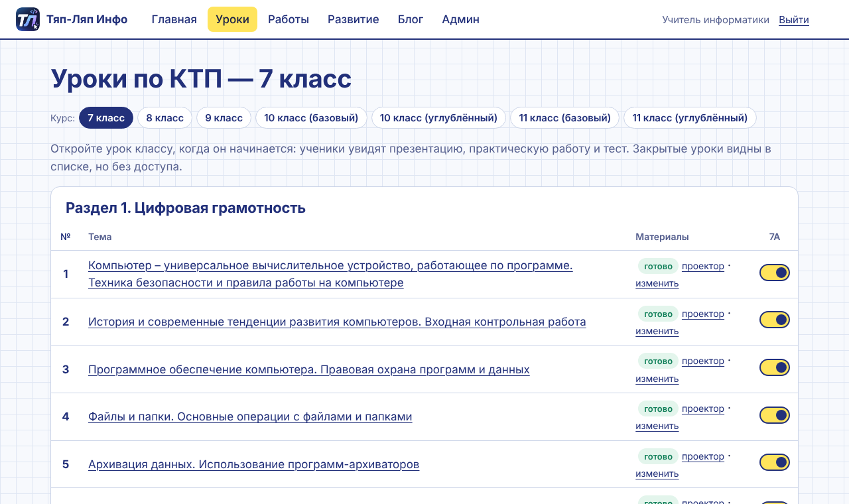Click the Раздел 1. Цифровая грамотность heading
This screenshot has height=504, width=849.
pyautogui.click(x=186, y=208)
